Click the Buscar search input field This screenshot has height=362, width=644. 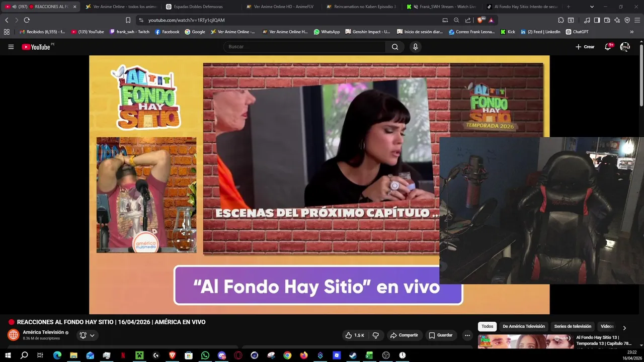pyautogui.click(x=304, y=47)
